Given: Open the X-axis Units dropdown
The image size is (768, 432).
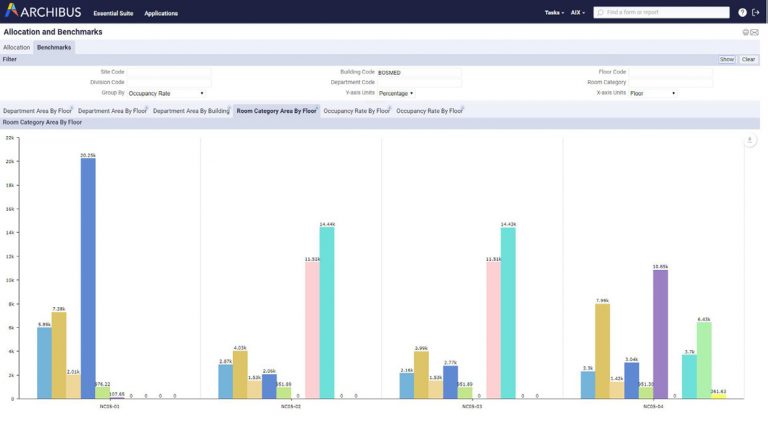Looking at the screenshot, I should pos(652,93).
